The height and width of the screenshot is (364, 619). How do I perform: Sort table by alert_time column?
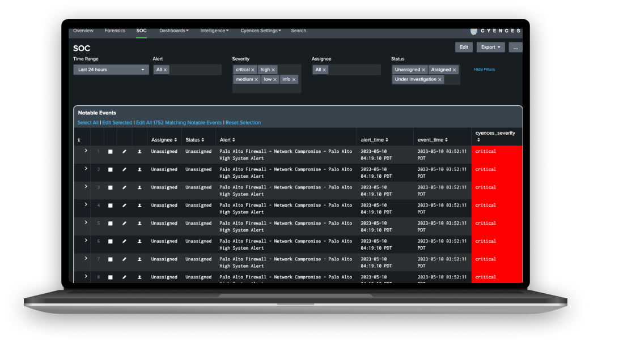374,140
